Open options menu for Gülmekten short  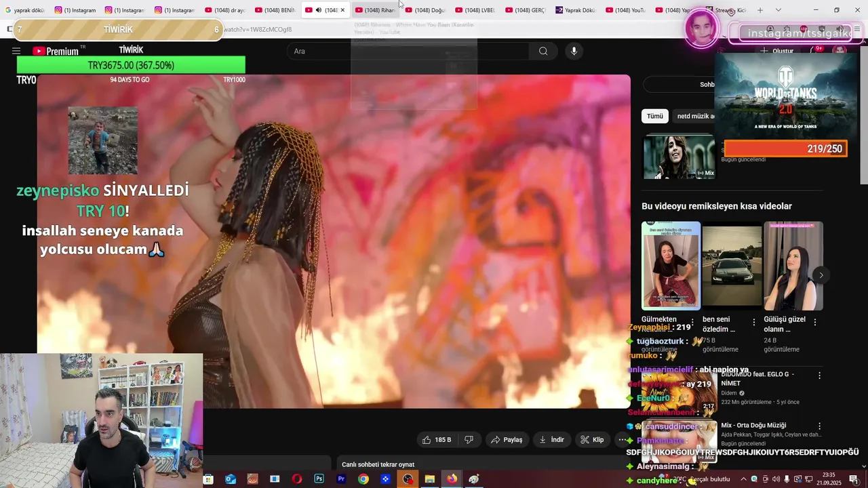pyautogui.click(x=692, y=323)
